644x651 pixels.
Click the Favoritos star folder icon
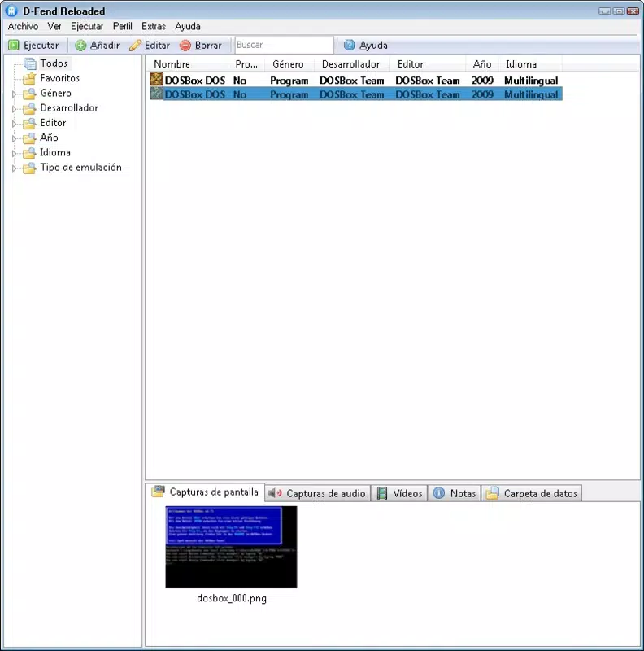pyautogui.click(x=29, y=78)
